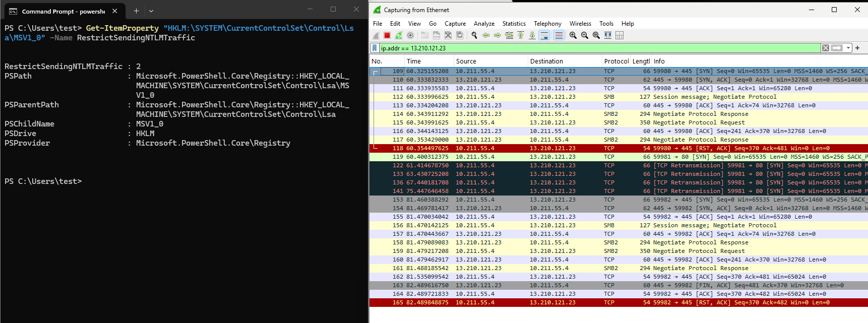This screenshot has height=323, width=868.
Task: Go forward to next packet arrow
Action: coord(498,35)
